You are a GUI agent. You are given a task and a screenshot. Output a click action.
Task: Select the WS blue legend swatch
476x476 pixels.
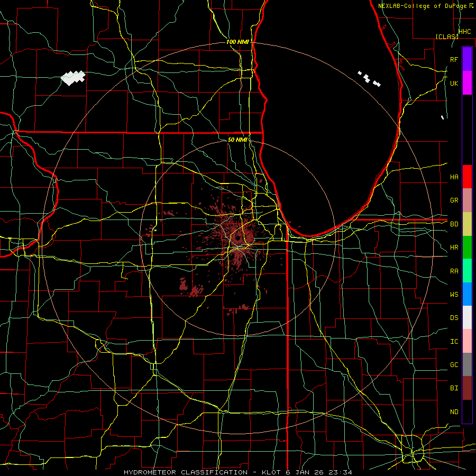coord(467,294)
